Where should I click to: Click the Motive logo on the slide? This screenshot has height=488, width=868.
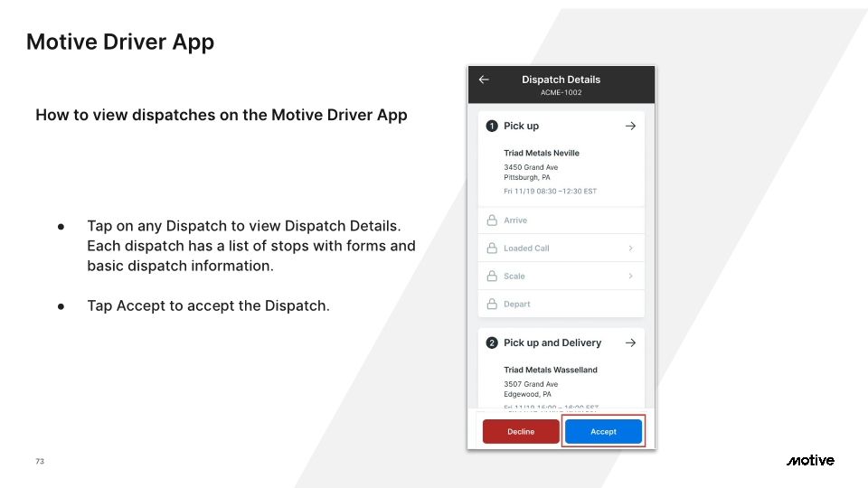810,460
